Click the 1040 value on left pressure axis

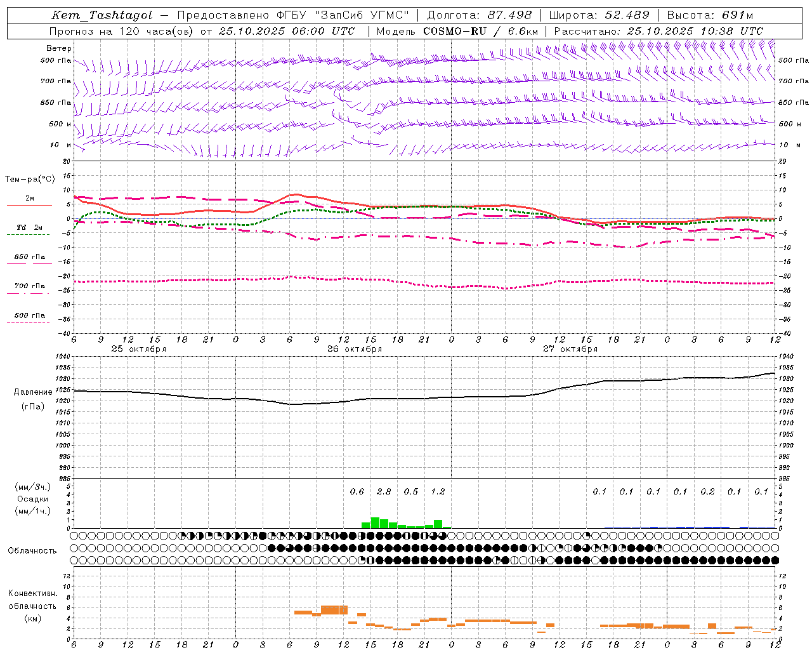pyautogui.click(x=64, y=357)
